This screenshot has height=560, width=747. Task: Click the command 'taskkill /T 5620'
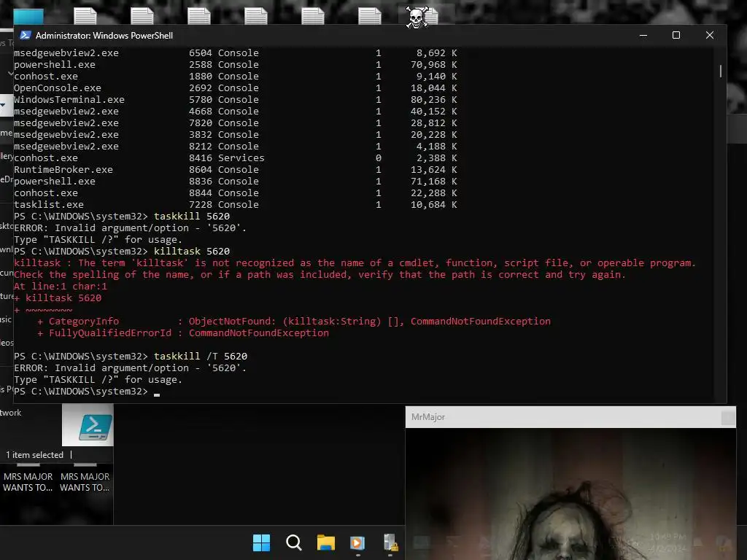coord(200,356)
